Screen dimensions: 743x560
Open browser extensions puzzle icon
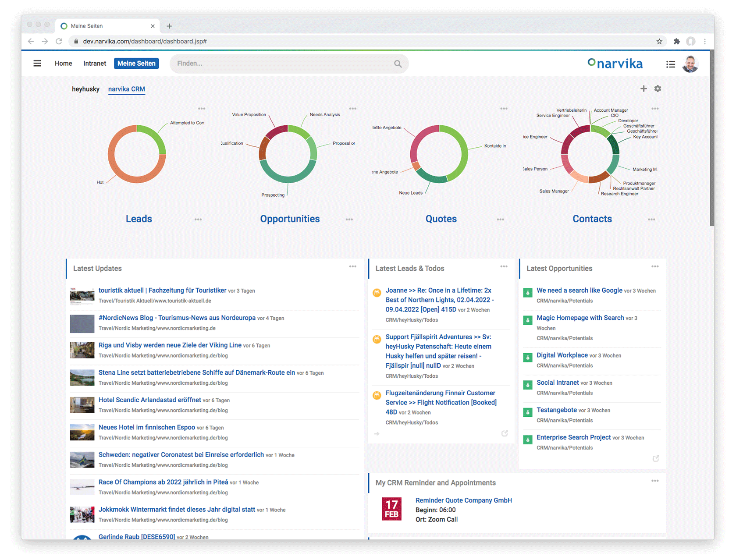[677, 41]
